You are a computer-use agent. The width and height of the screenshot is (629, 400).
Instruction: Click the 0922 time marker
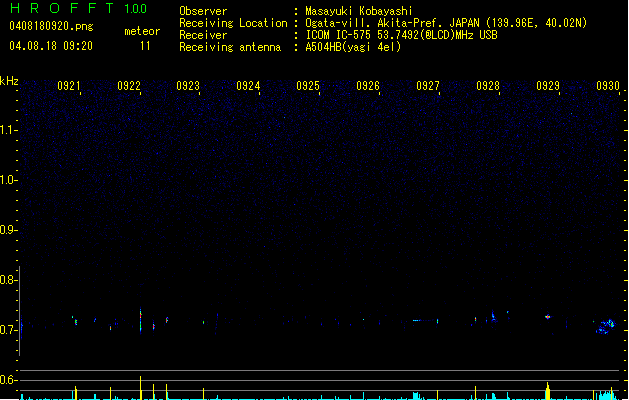coord(129,86)
